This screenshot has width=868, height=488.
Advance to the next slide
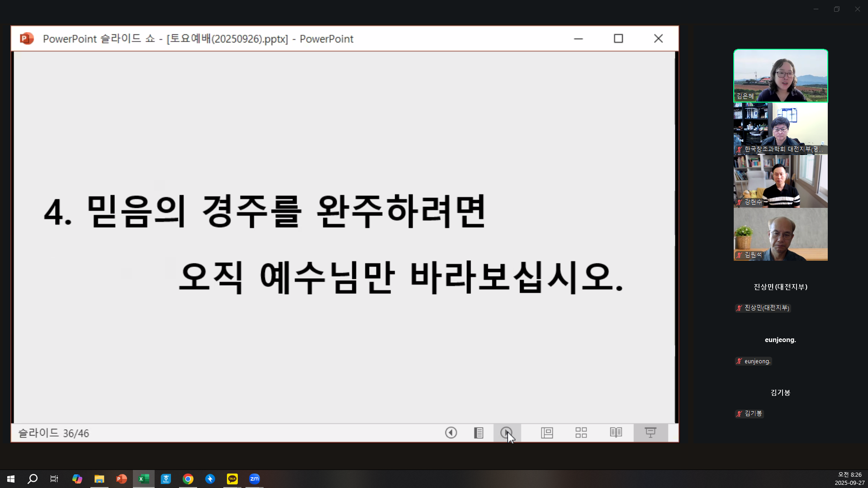(x=506, y=432)
